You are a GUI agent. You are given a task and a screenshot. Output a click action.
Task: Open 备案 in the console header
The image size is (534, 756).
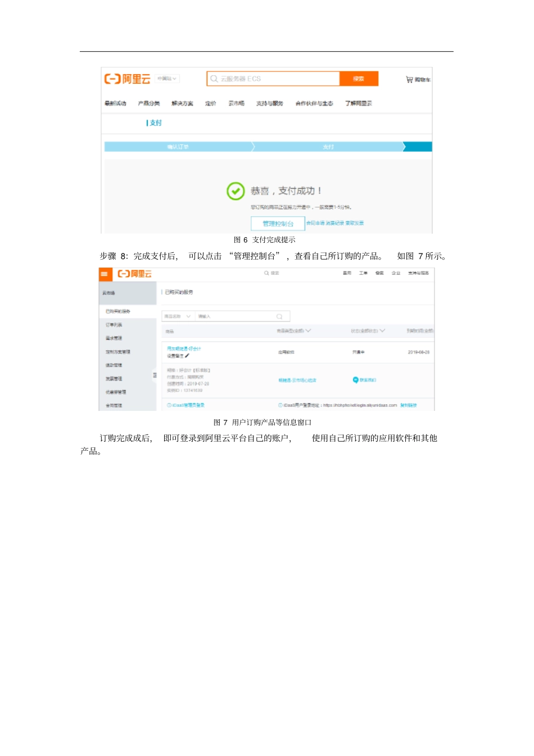[x=379, y=273]
